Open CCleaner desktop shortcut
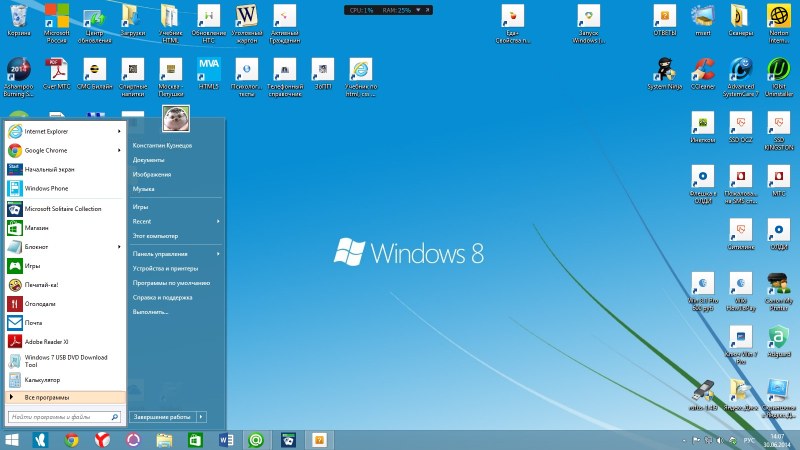This screenshot has height=450, width=800. click(704, 68)
